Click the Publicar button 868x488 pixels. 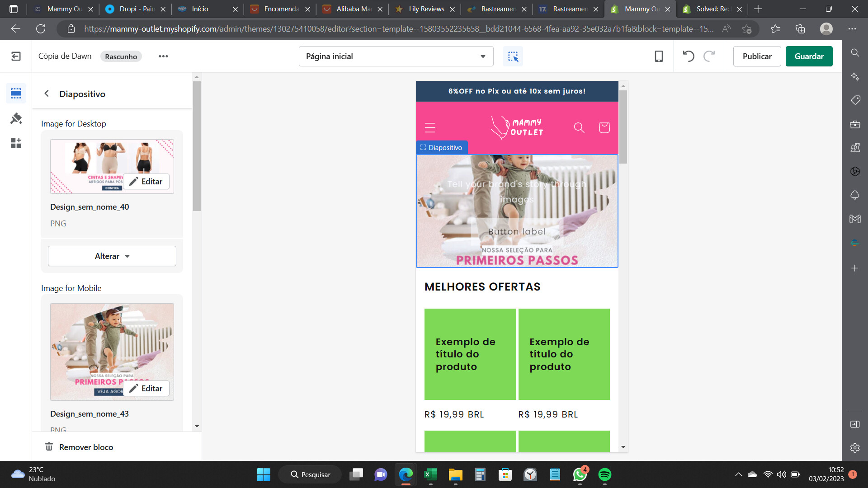(757, 56)
